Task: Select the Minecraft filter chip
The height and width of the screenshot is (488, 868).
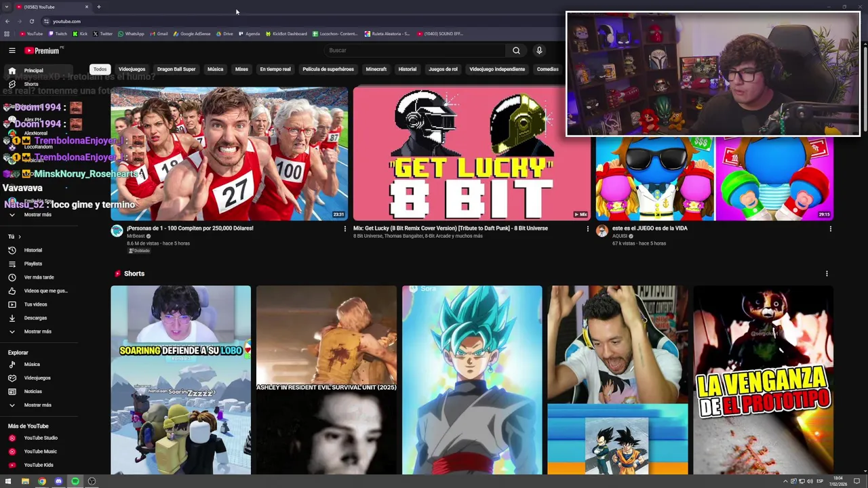Action: coord(376,69)
